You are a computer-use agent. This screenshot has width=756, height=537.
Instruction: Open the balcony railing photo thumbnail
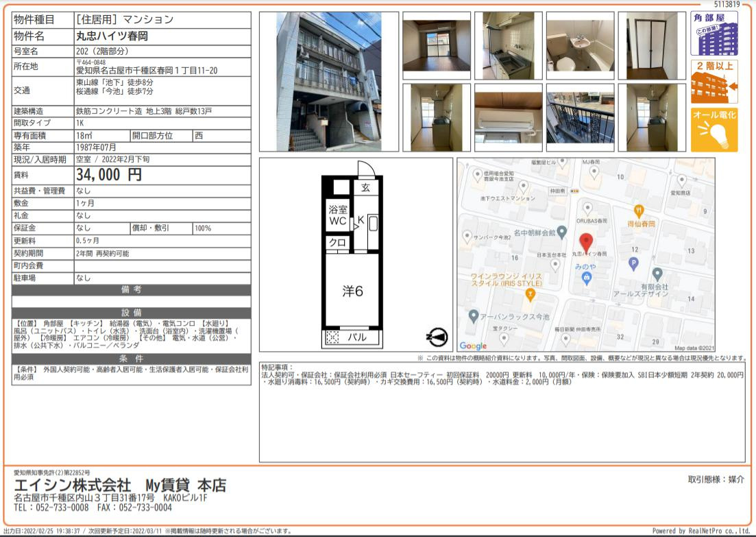(x=580, y=118)
